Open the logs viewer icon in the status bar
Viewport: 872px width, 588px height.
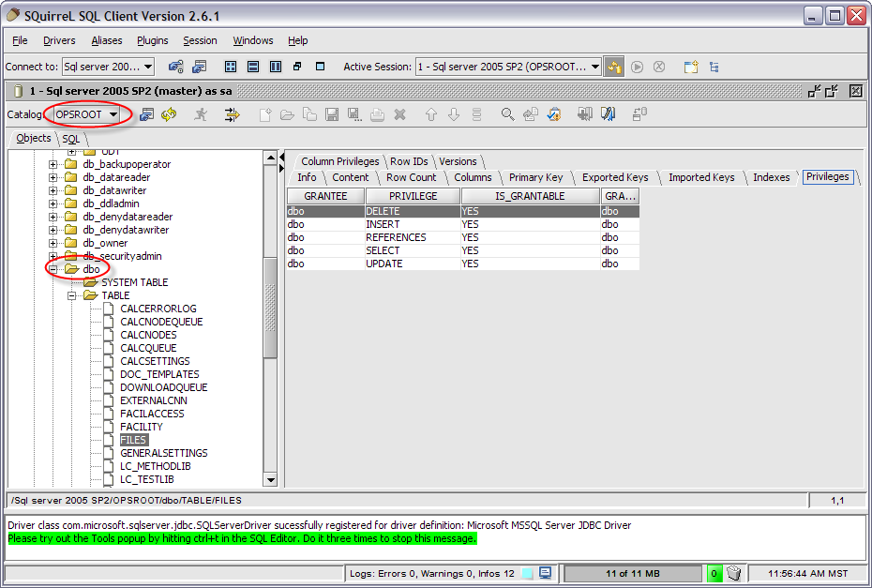[x=545, y=572]
